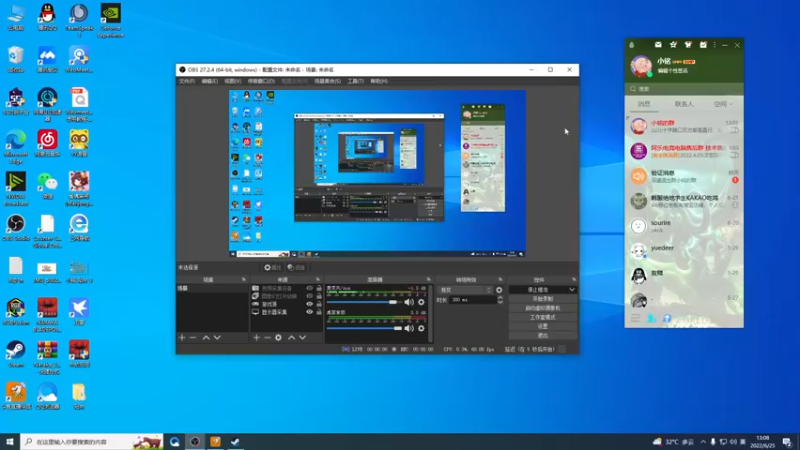Toggle visibility of the video capture device source

309,288
